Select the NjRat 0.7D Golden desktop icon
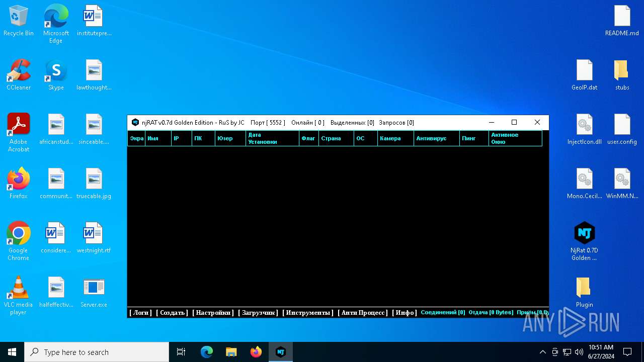The height and width of the screenshot is (362, 644). (585, 241)
